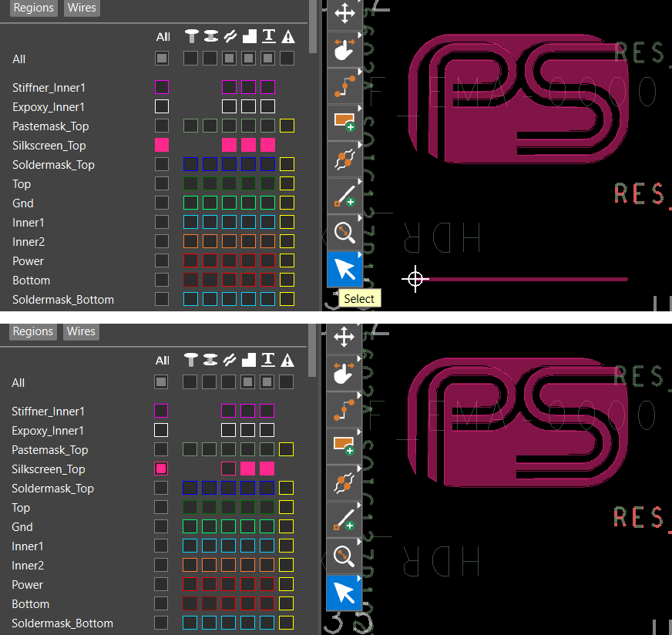The width and height of the screenshot is (672, 635).
Task: Select the Move tool in the upper toolbar
Action: point(344,13)
